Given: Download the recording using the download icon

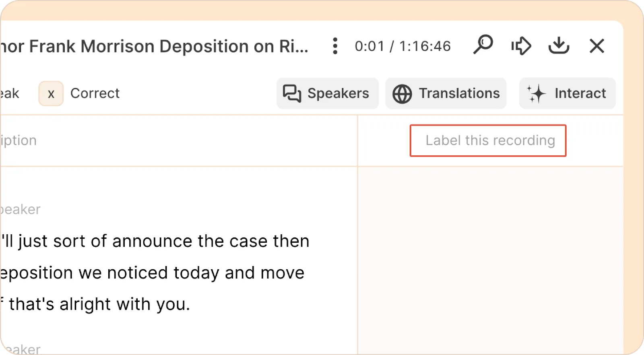Looking at the screenshot, I should [559, 45].
